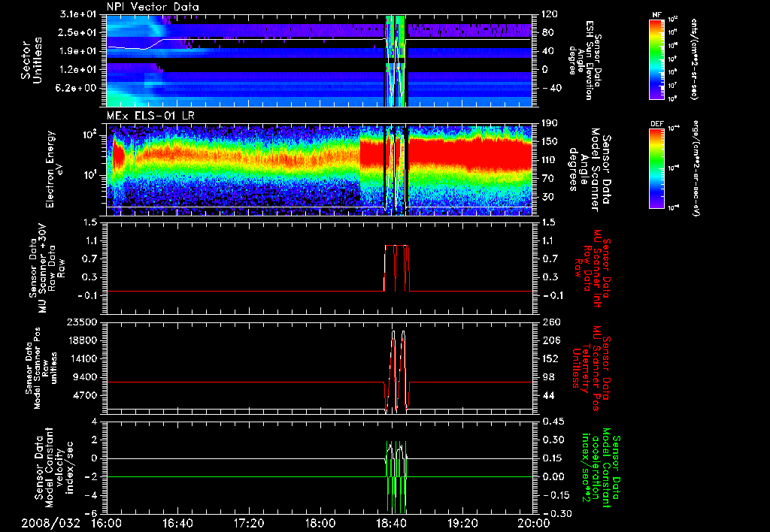Image resolution: width=770 pixels, height=532 pixels.
Task: Click the 'Electron Energy eV' axis label
Action: [54, 169]
